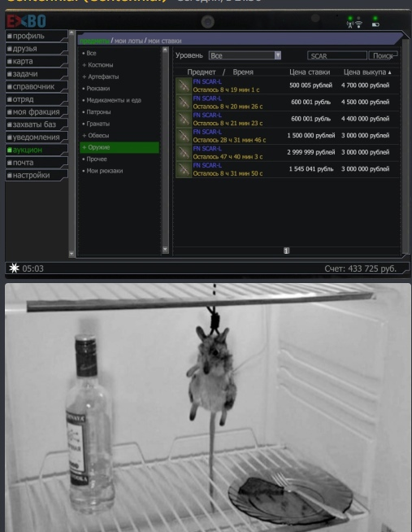This screenshot has width=412, height=532.
Task: Open the Уровень dropdown
Action: tap(245, 55)
